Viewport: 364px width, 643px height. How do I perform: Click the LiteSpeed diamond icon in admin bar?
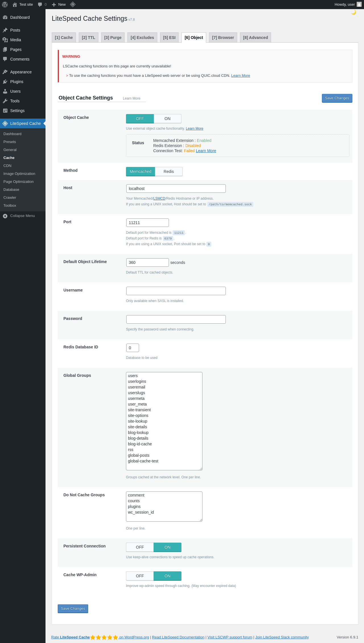73,4
